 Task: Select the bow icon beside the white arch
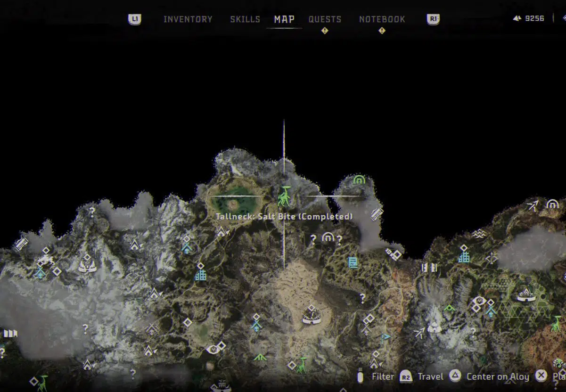(533, 205)
